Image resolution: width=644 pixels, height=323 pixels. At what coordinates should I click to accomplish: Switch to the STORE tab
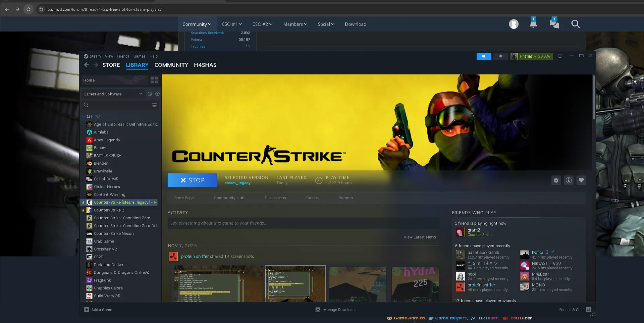coord(111,65)
